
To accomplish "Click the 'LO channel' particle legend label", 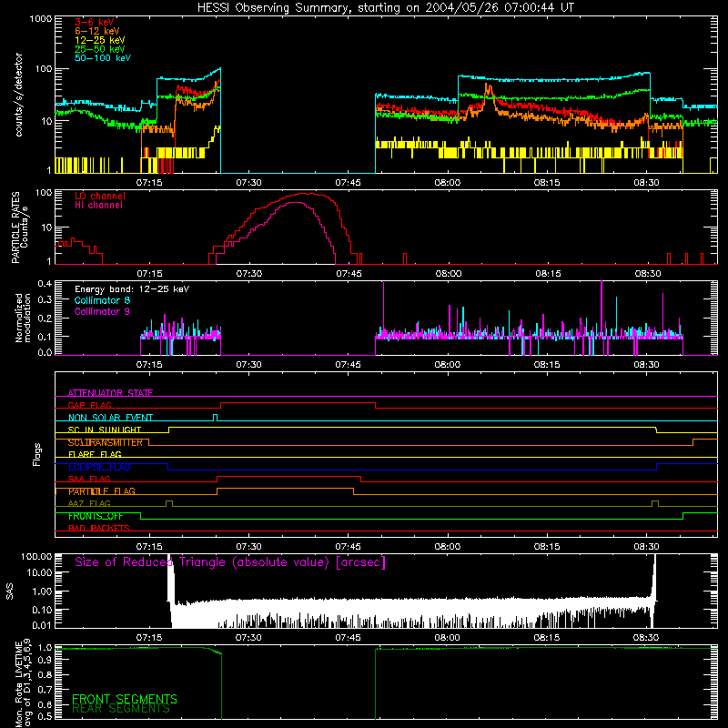I will coord(100,196).
